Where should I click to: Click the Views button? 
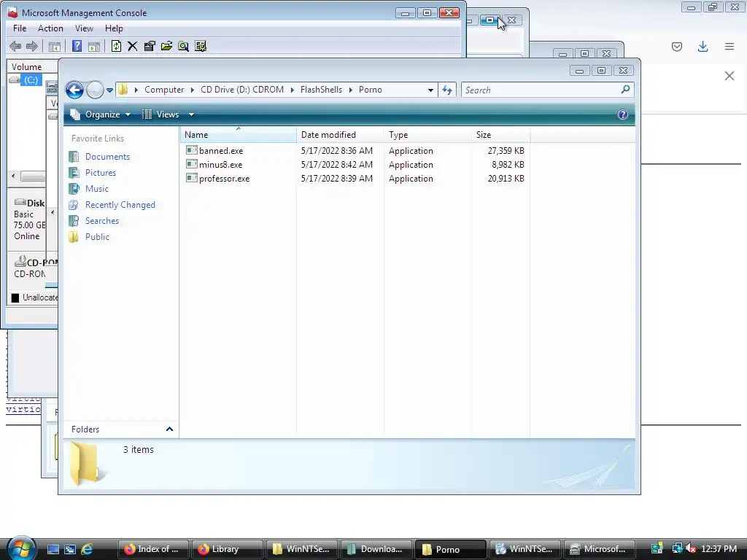(x=161, y=114)
